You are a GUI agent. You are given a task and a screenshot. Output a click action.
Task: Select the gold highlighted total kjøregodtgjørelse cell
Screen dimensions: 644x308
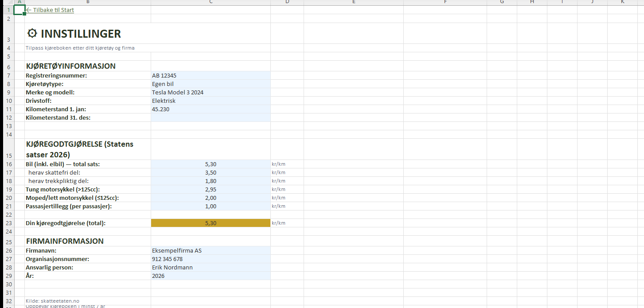tap(211, 223)
